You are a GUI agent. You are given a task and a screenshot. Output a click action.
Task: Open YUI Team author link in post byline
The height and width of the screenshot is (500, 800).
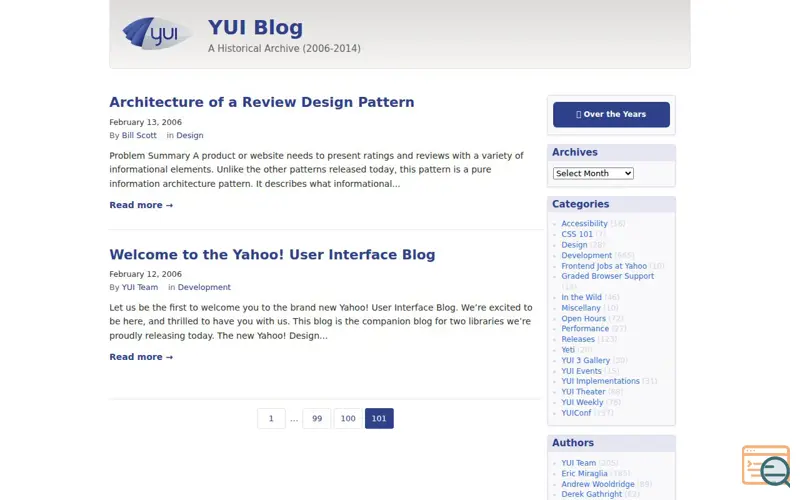click(x=140, y=287)
